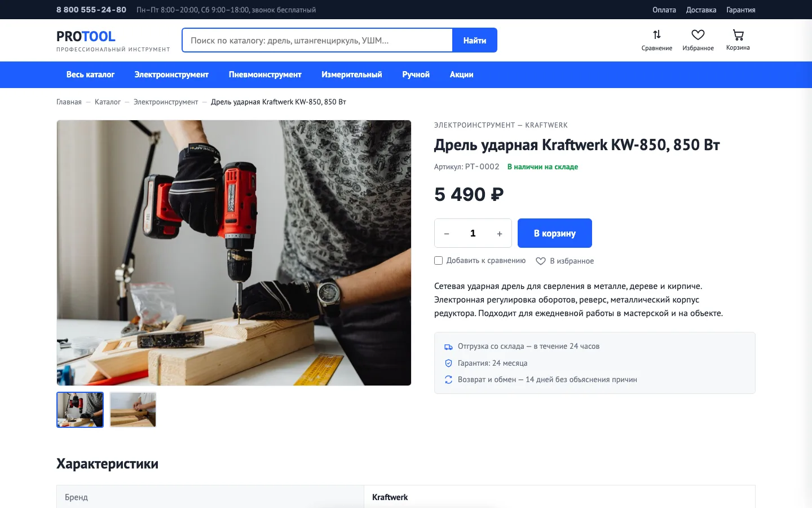Add the drill with В корзину button
Screen dimensions: 812x508
click(x=555, y=233)
